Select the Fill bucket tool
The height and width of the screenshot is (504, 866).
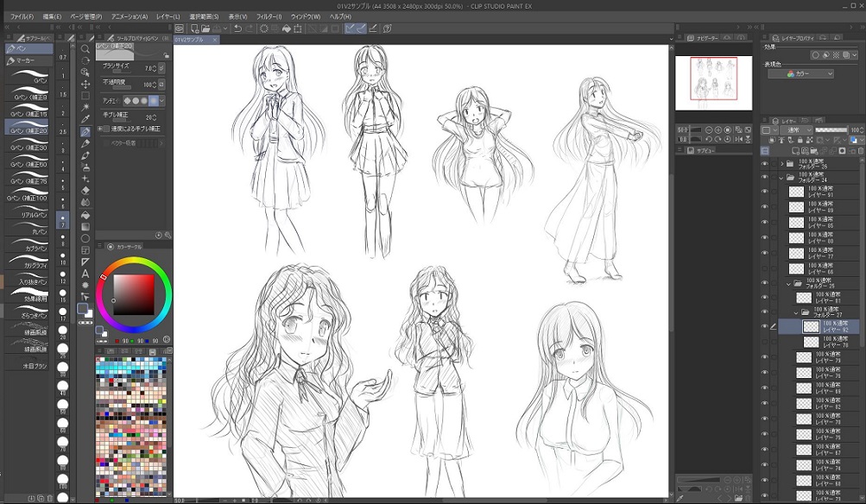[85, 215]
